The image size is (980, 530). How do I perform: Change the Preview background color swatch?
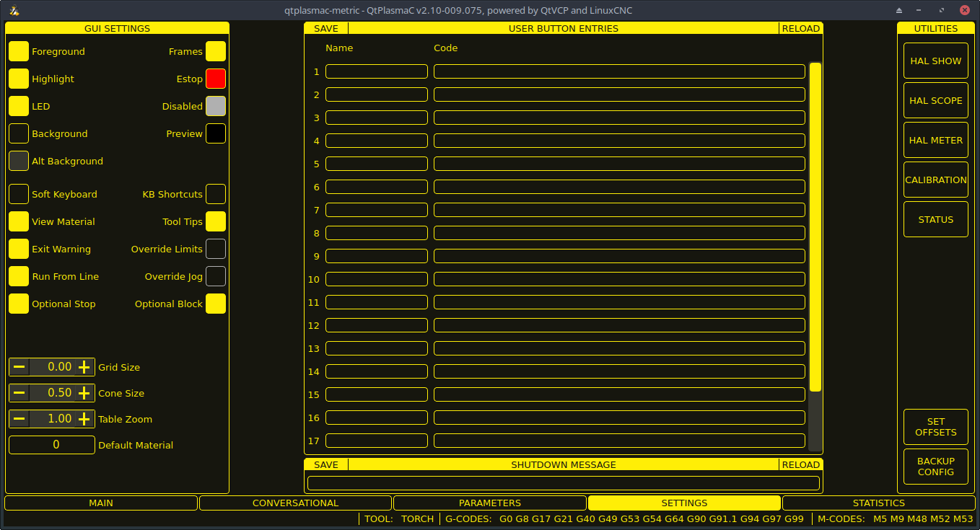point(216,133)
